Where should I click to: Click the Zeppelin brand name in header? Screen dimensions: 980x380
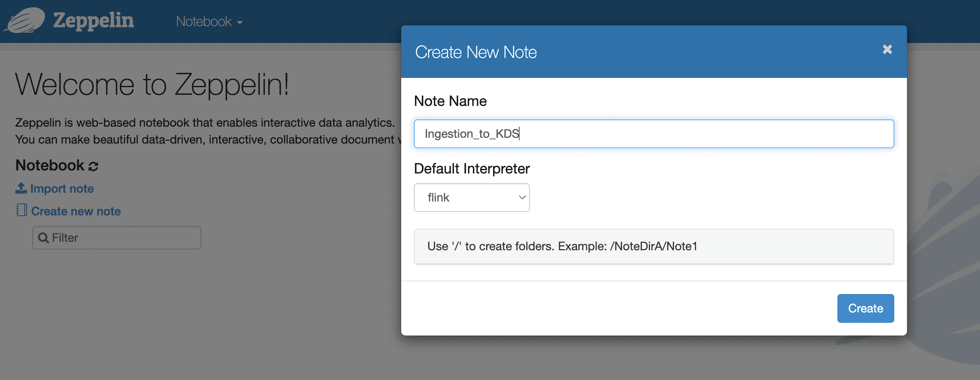93,21
